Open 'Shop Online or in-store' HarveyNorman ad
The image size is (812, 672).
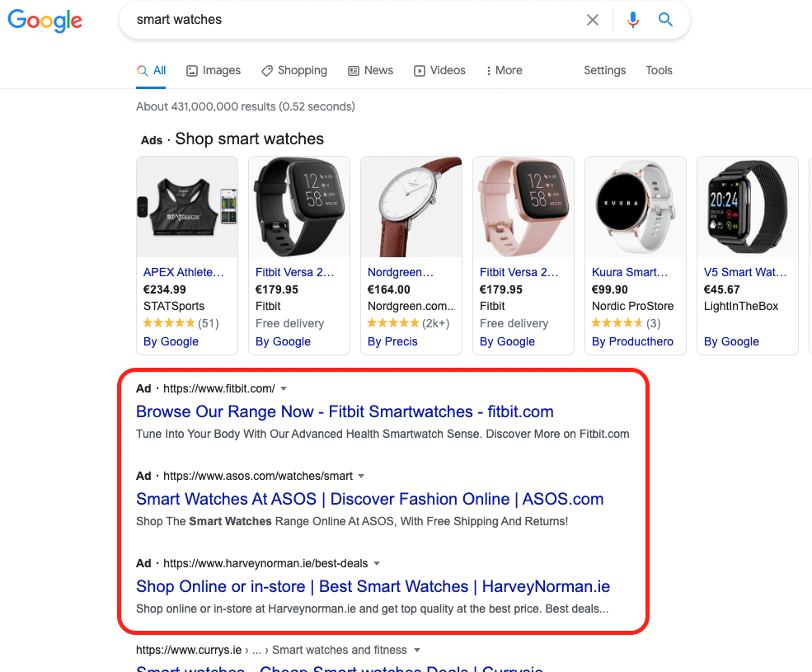point(373,586)
